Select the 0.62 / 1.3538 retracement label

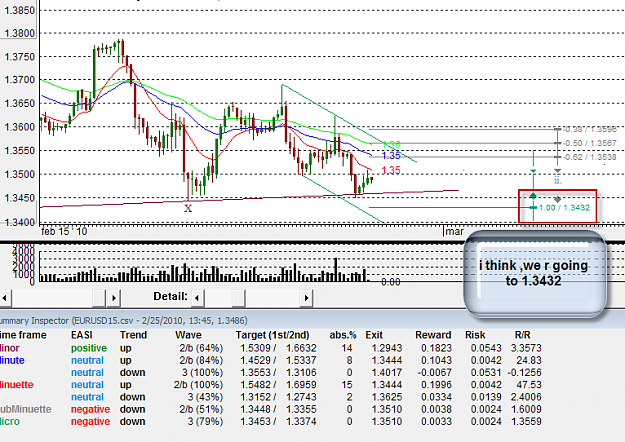(591, 157)
